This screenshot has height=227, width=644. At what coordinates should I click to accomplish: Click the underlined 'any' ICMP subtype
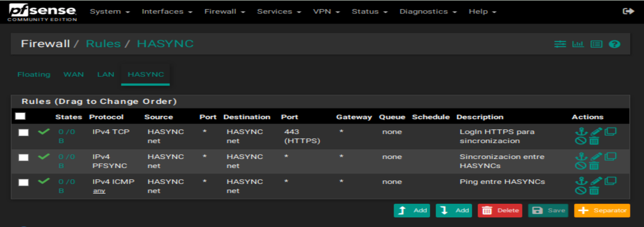pos(99,191)
